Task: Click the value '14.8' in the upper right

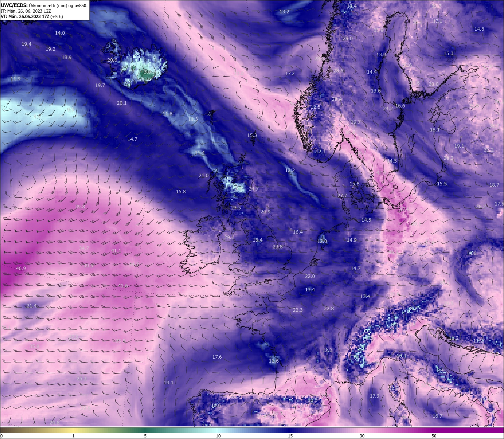Action: [479, 29]
